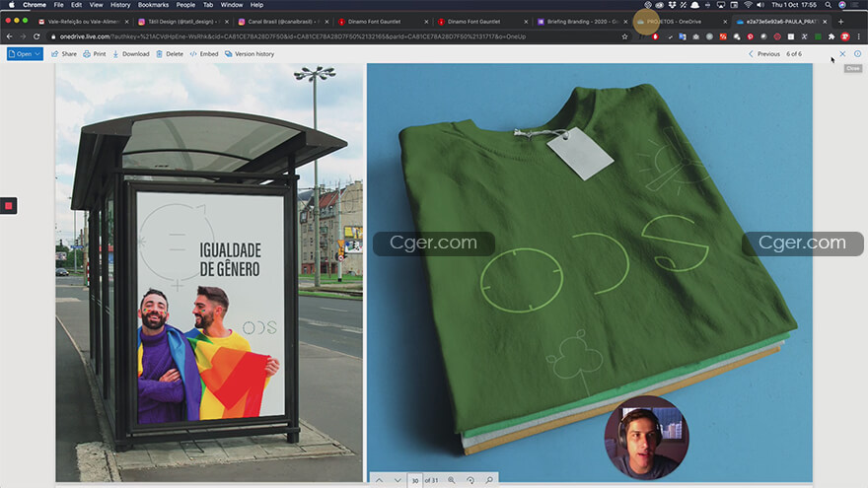This screenshot has width=868, height=488.
Task: Open the Help menu
Action: pos(256,4)
